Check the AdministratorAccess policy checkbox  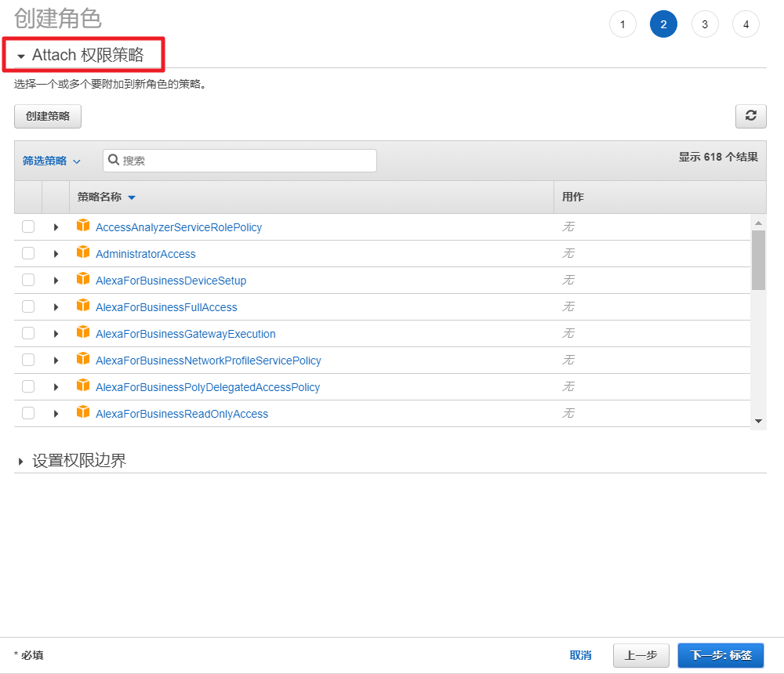(28, 253)
